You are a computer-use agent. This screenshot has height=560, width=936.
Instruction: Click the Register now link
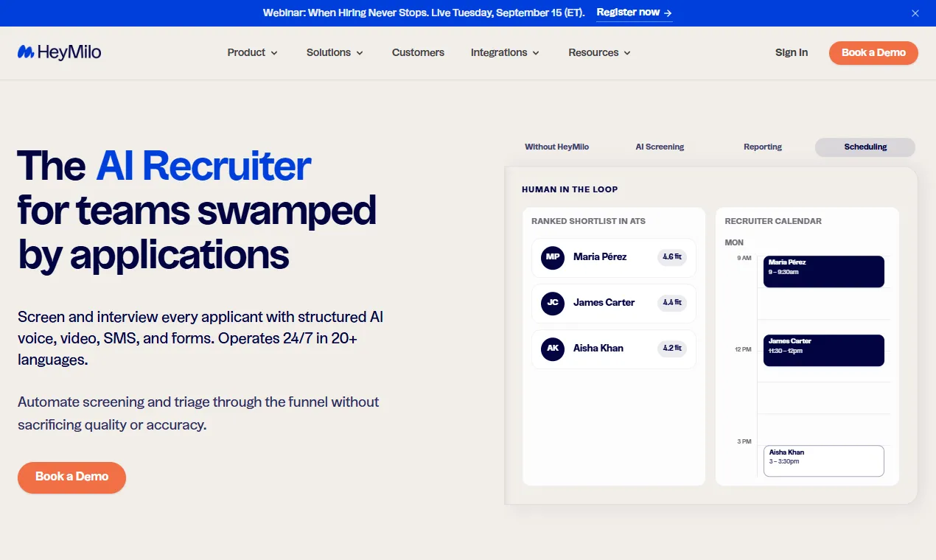click(634, 13)
